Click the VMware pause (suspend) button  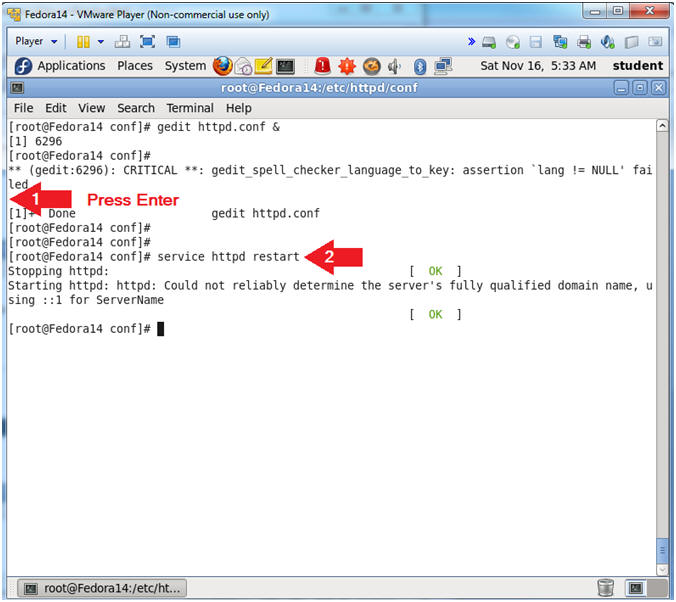[x=83, y=42]
